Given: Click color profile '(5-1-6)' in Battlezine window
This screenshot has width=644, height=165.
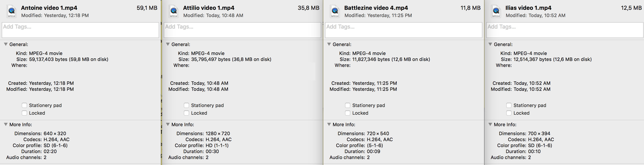Looking at the screenshot, I should [x=375, y=146].
